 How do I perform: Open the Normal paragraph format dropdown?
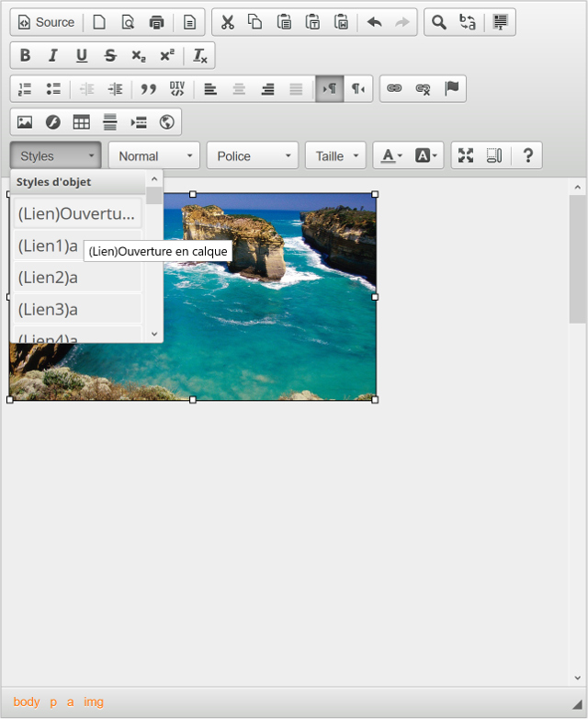pyautogui.click(x=154, y=155)
